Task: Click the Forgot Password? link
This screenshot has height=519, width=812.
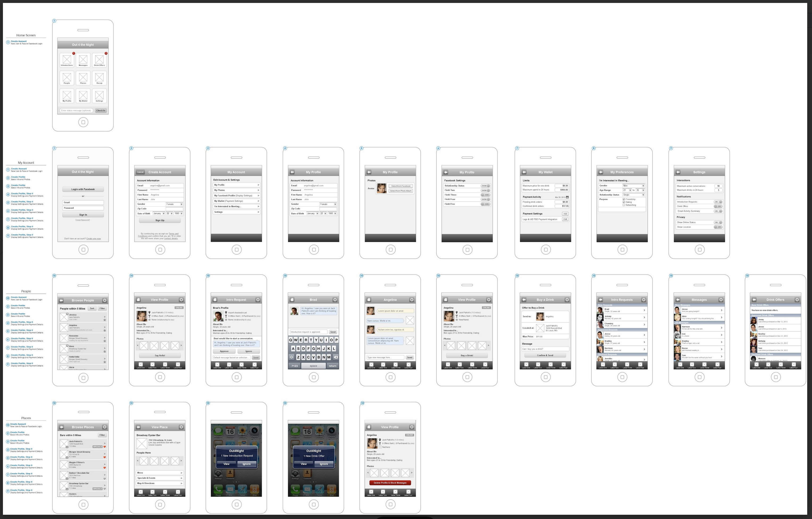Action: tap(83, 220)
